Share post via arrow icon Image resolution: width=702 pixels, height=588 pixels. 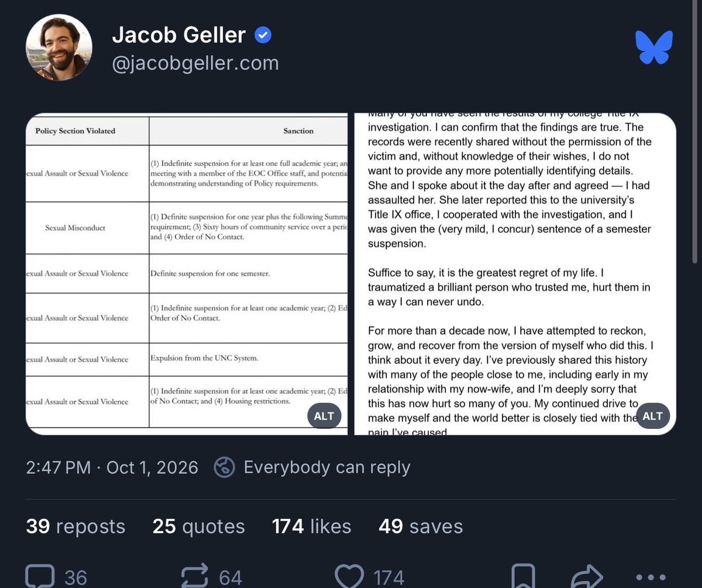point(587,576)
